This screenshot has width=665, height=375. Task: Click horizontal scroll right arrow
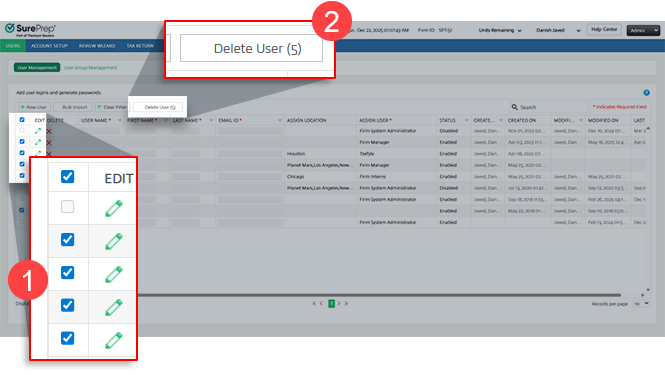tap(643, 295)
